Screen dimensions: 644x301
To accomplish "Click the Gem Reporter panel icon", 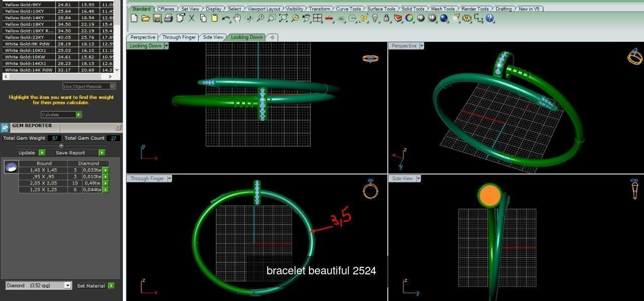I will coord(5,128).
